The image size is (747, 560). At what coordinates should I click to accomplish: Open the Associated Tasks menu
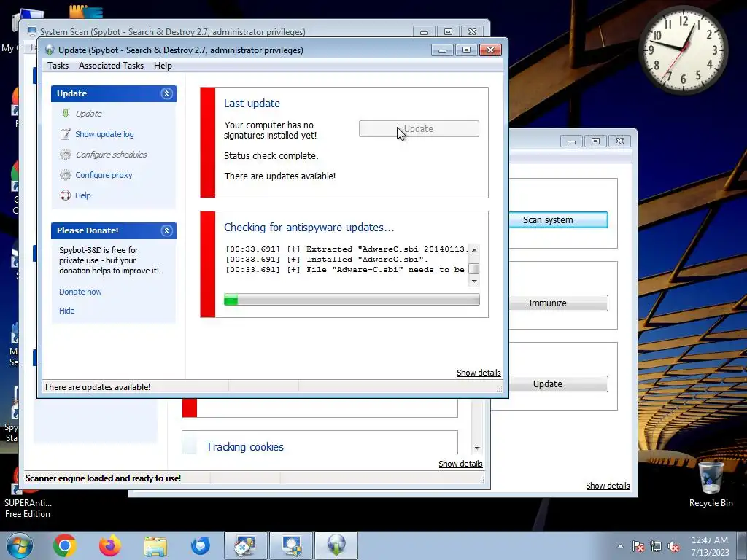tap(111, 66)
